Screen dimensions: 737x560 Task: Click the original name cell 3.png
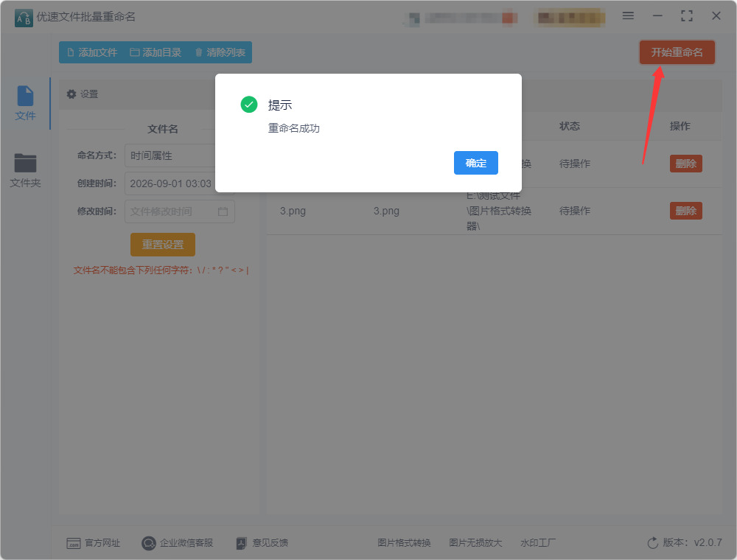(x=293, y=211)
